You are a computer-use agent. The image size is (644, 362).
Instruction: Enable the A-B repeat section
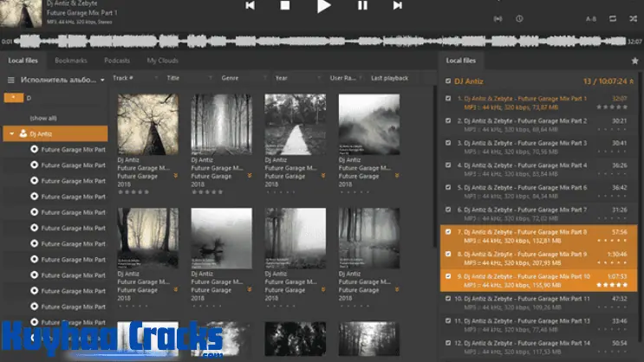click(591, 18)
